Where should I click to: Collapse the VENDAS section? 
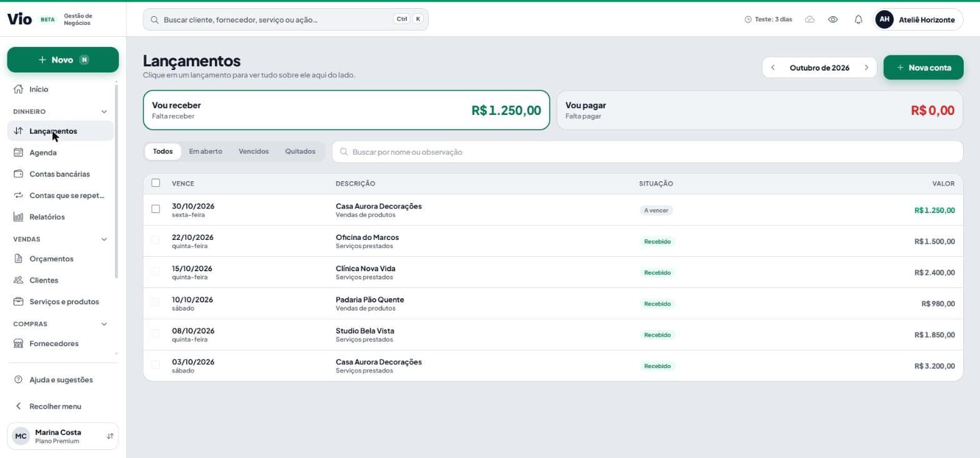point(104,239)
